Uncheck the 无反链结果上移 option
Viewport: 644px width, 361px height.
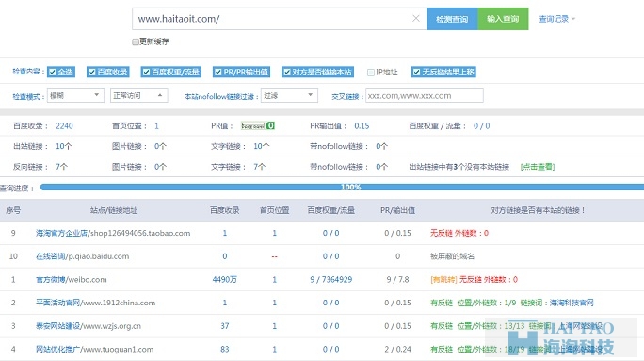click(416, 72)
